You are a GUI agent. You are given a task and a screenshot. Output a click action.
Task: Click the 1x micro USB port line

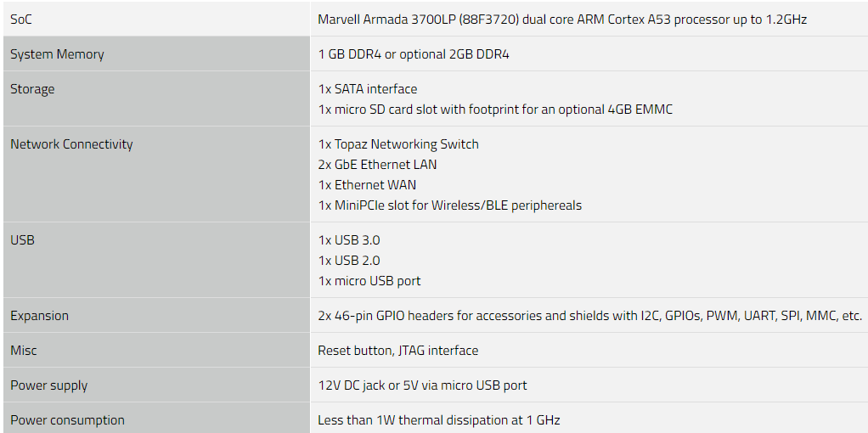(x=369, y=281)
